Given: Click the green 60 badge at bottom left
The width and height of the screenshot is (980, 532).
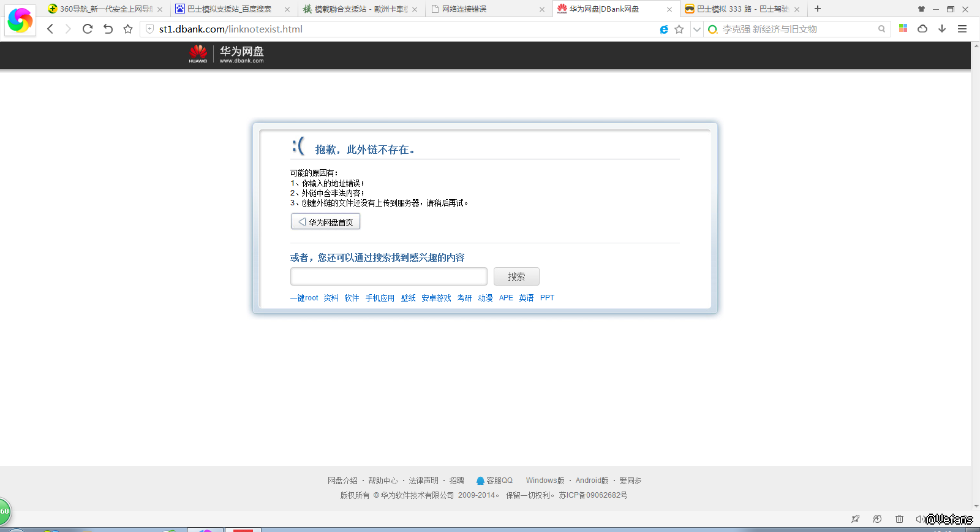Looking at the screenshot, I should pos(5,511).
